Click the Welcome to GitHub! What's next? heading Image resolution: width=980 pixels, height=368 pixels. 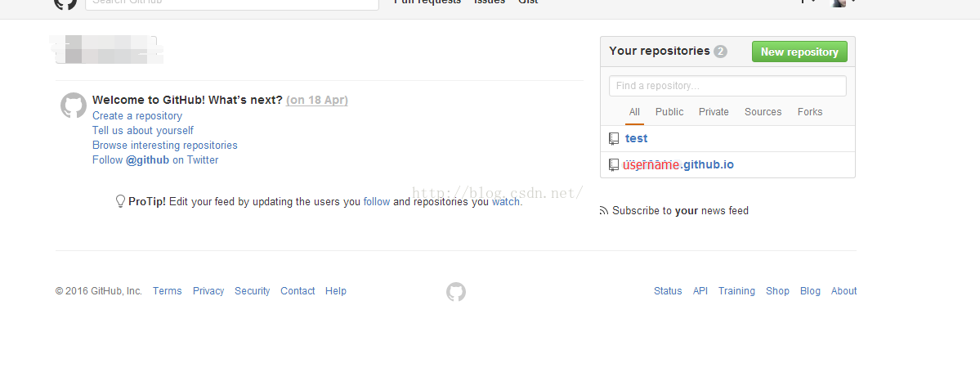(x=187, y=100)
